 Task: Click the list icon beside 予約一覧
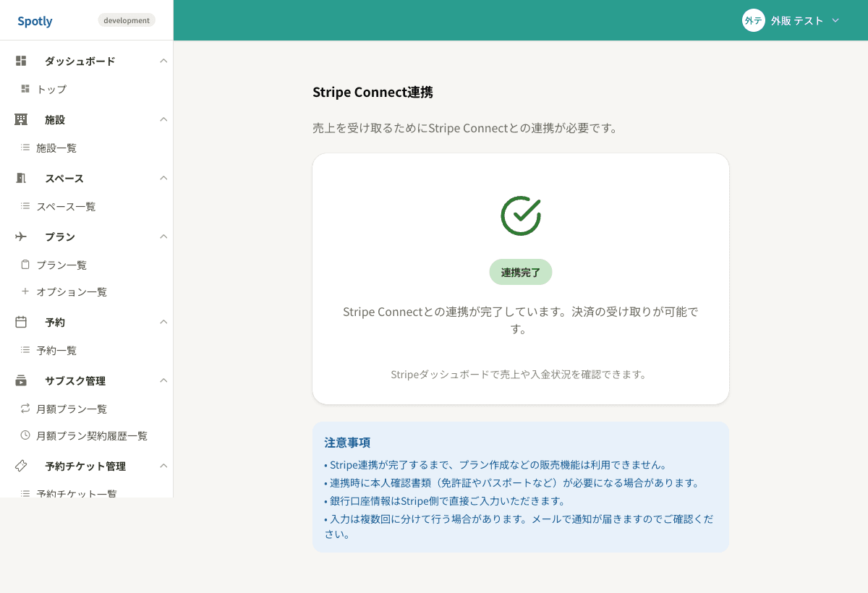pos(25,350)
